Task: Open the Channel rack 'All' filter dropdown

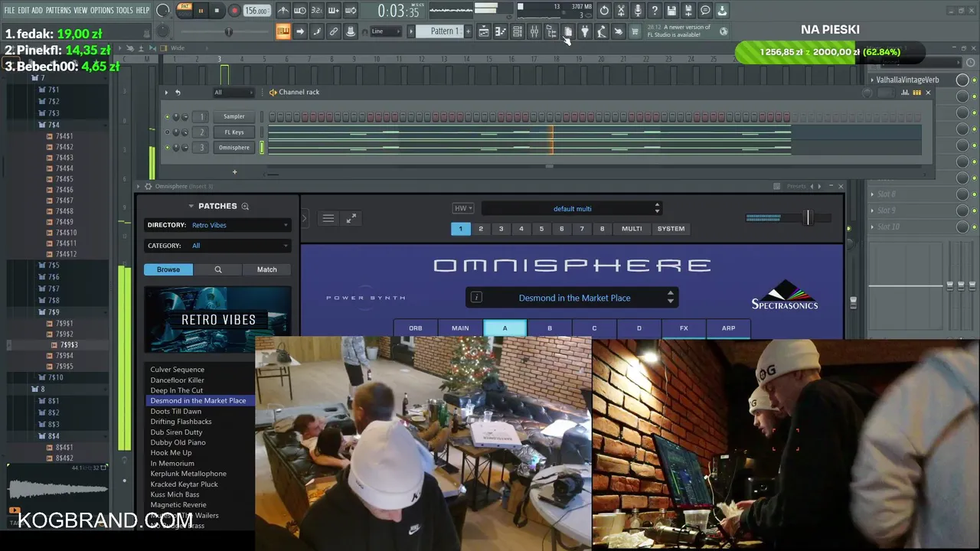Action: click(234, 93)
